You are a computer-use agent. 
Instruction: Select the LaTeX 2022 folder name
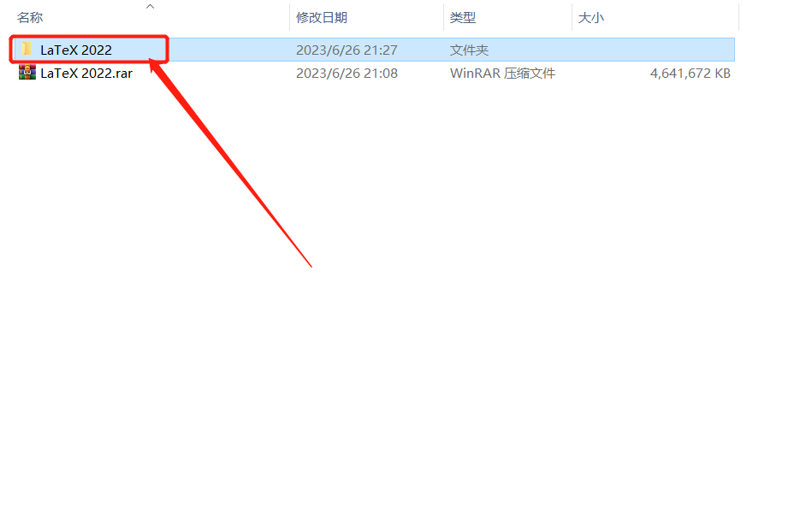pyautogui.click(x=76, y=50)
